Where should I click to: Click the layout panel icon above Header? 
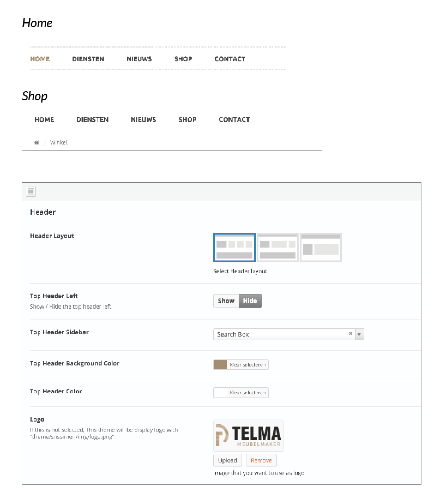click(31, 192)
